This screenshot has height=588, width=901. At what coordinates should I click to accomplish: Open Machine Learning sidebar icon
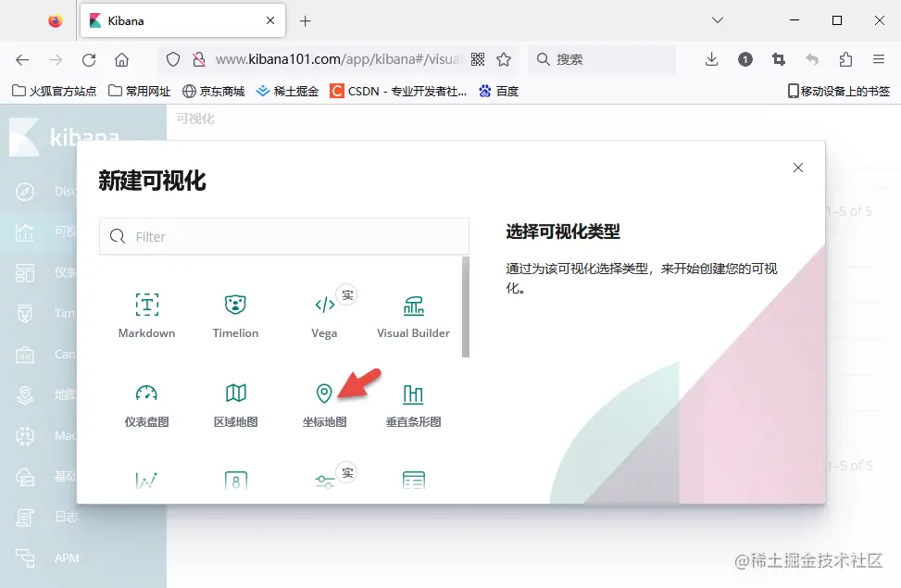click(25, 436)
